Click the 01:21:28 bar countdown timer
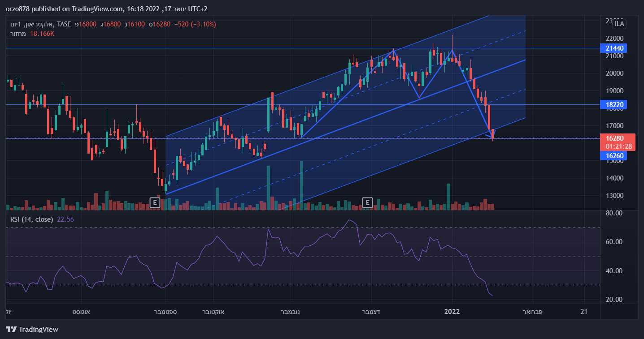The width and height of the screenshot is (644, 339). click(x=618, y=146)
